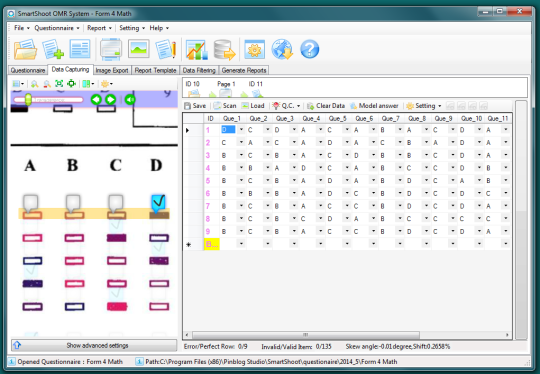
Task: Click the zoom in magnifier icon
Action: pyautogui.click(x=34, y=84)
